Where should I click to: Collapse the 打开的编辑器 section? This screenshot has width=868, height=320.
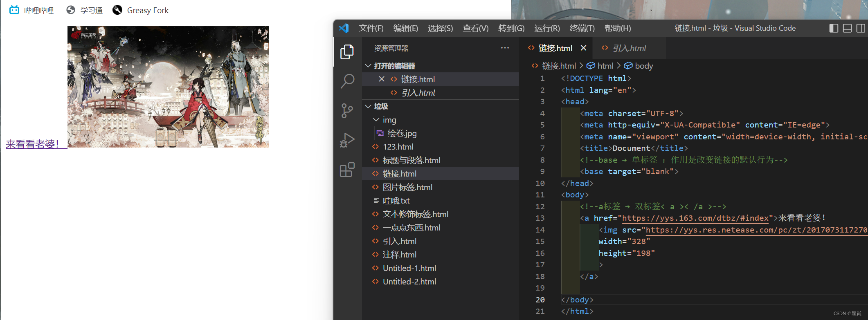click(x=368, y=66)
